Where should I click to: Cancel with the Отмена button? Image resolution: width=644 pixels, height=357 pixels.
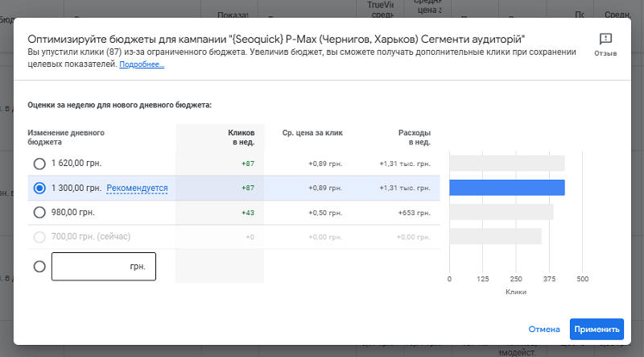click(x=544, y=329)
